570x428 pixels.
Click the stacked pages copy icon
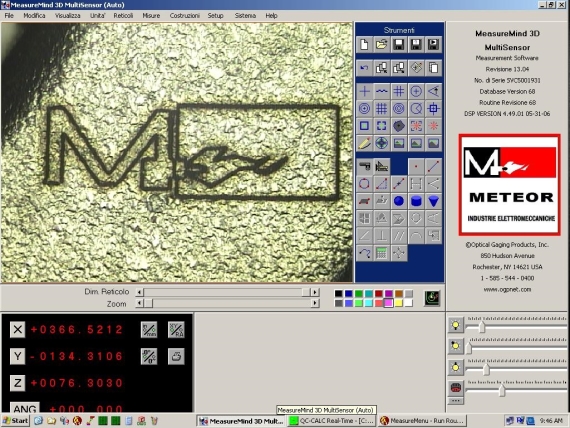pyautogui.click(x=433, y=68)
